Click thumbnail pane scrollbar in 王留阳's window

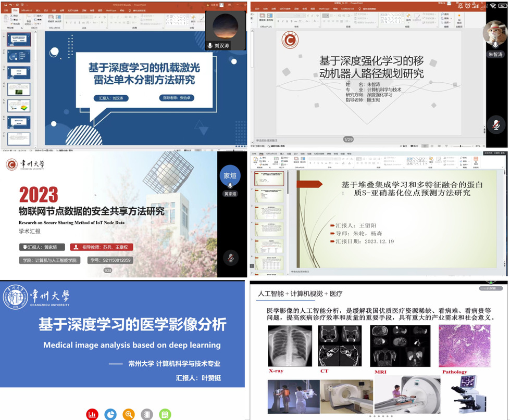pos(288,184)
